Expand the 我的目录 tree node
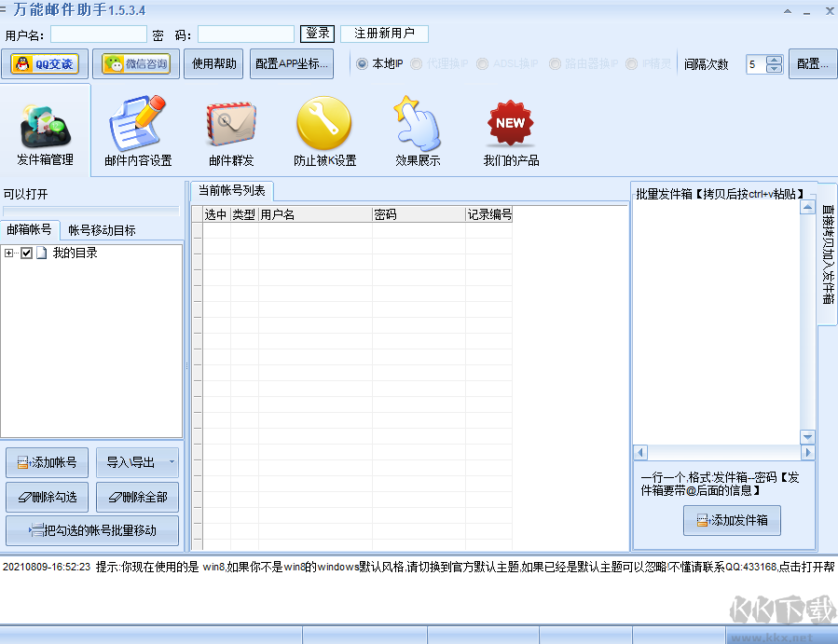 click(7, 252)
